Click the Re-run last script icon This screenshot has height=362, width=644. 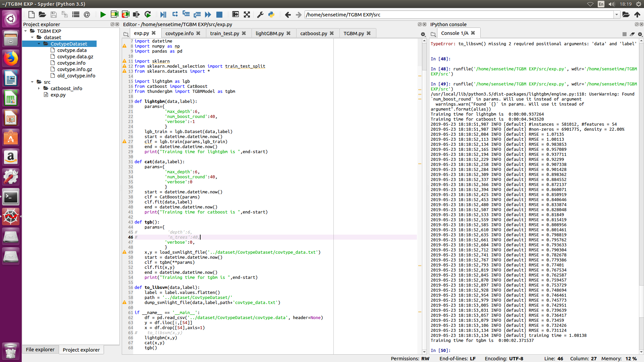pyautogui.click(x=148, y=14)
